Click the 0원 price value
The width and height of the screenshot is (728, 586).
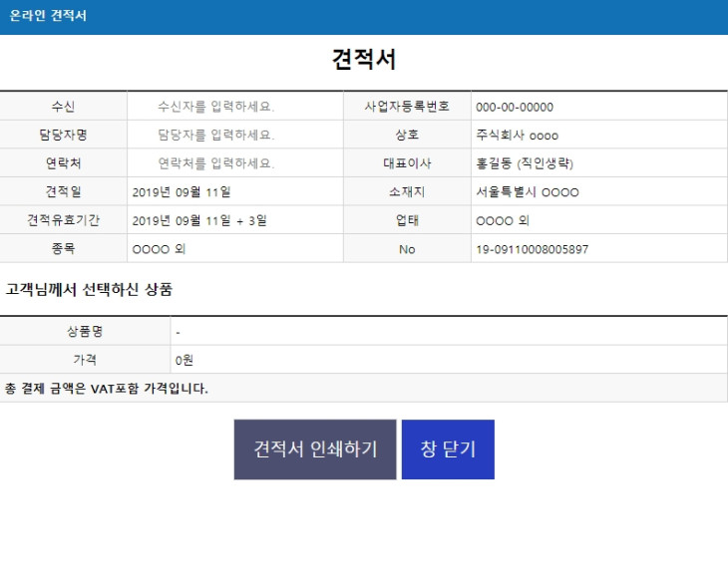(183, 360)
